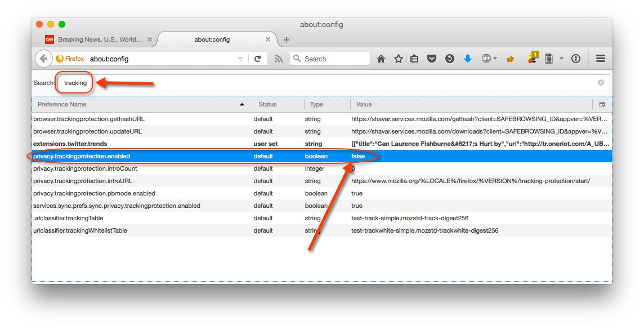This screenshot has width=644, height=329.
Task: Open the column picker icon
Action: click(x=602, y=104)
